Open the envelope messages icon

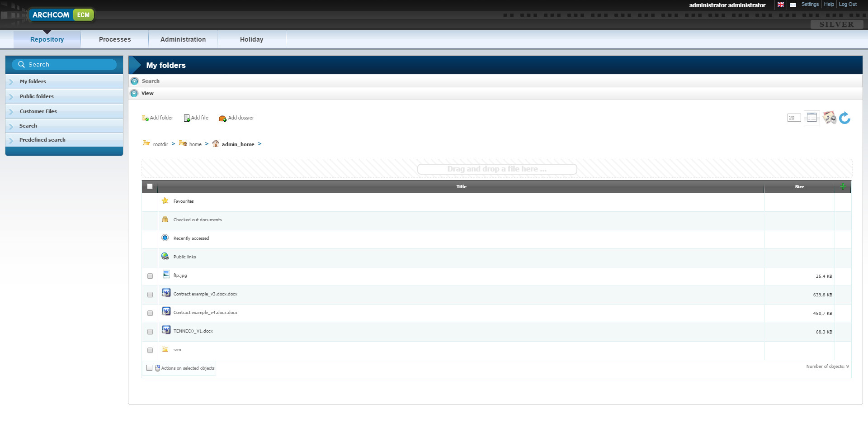793,5
